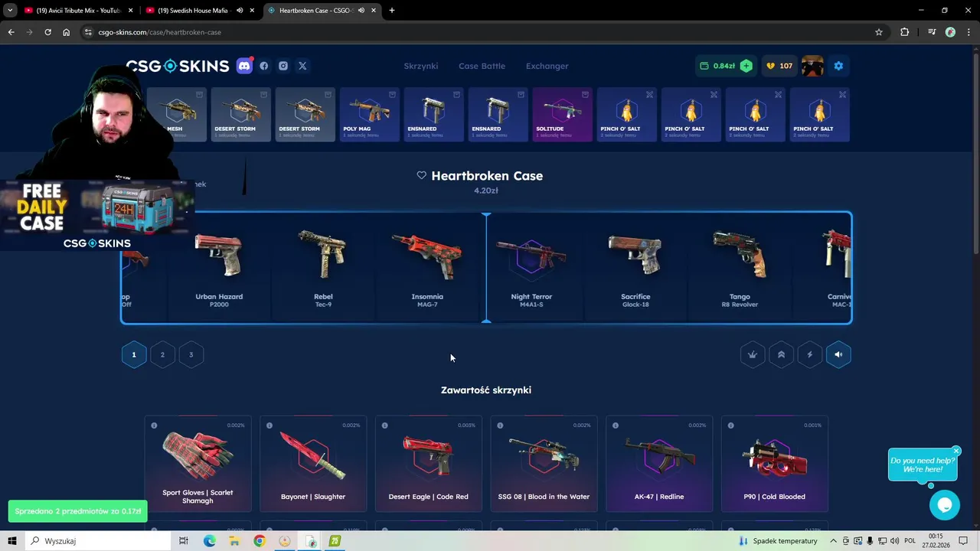Open Microsoft Edge from the taskbar
This screenshot has width=980, height=551.
[209, 541]
